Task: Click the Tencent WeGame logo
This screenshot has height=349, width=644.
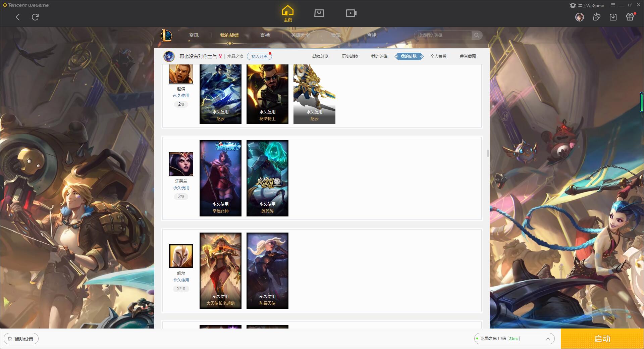Action: point(26,5)
